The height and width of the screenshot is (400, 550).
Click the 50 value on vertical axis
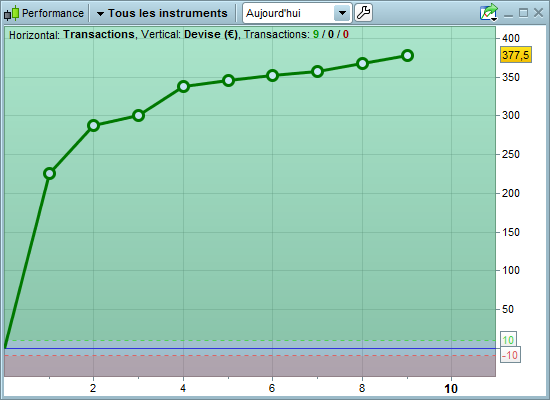pos(508,309)
